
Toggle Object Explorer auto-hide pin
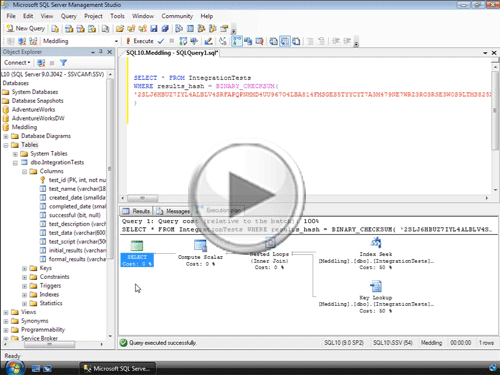click(x=101, y=52)
